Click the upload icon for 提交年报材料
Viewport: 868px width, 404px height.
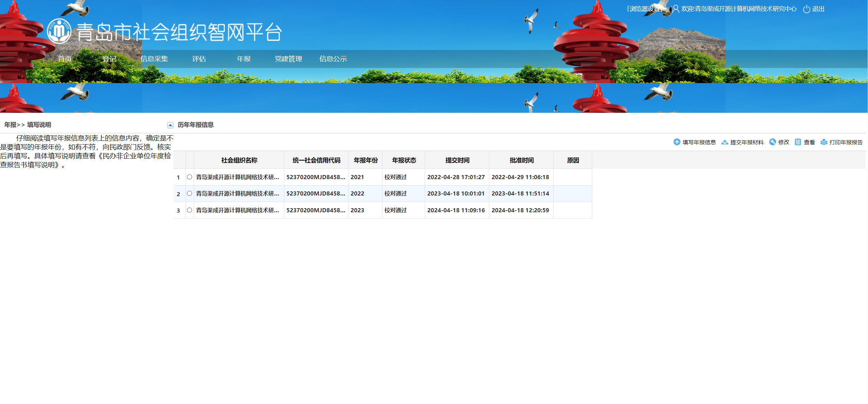tap(724, 142)
